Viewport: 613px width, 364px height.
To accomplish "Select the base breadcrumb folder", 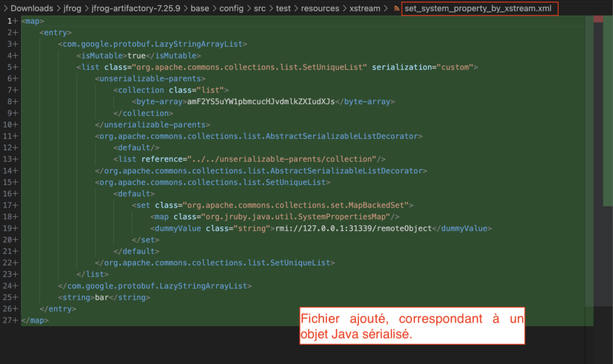I will coord(200,8).
